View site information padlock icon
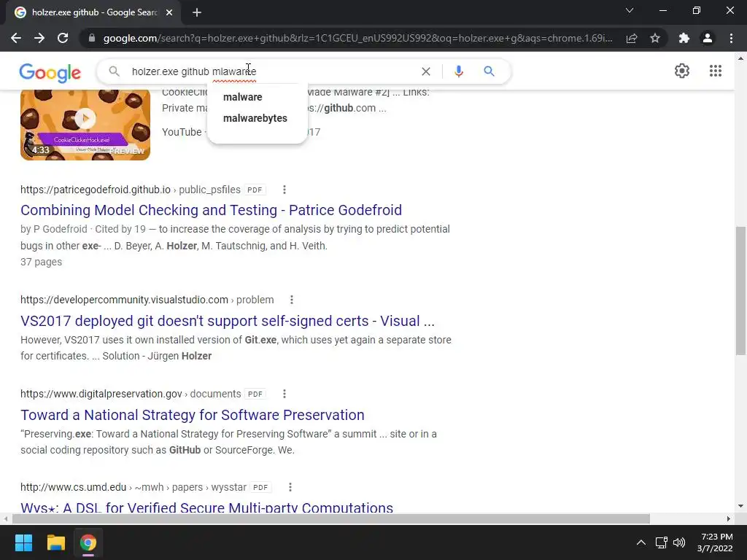This screenshot has width=747, height=560. [92, 38]
